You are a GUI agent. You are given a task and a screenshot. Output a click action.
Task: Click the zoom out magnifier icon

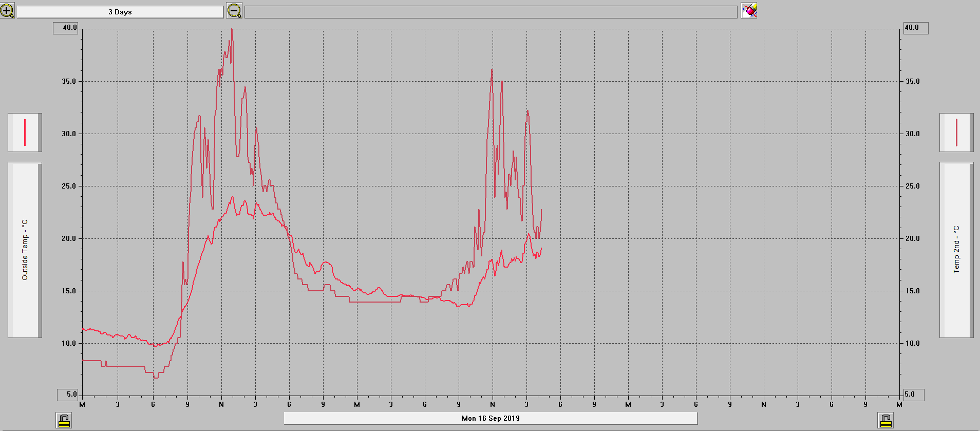click(x=234, y=10)
